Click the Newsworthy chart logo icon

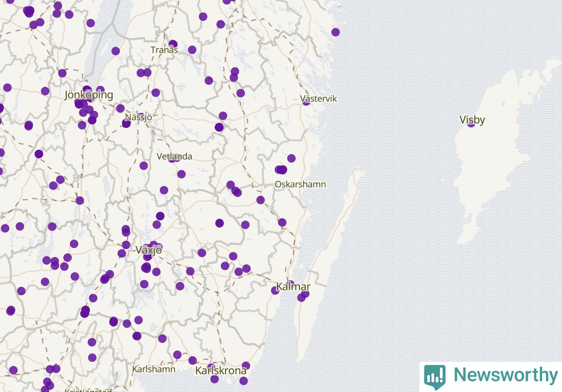tap(435, 377)
